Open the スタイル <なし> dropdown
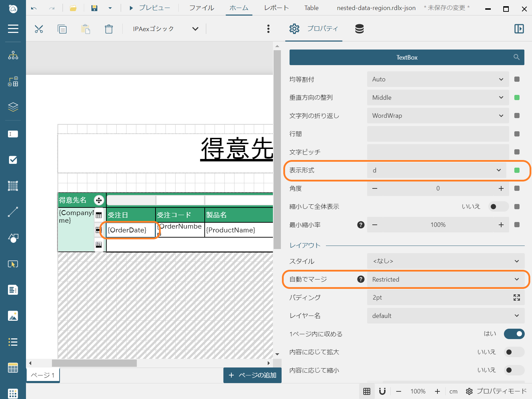Screen dimensions: 532x399 click(446, 261)
